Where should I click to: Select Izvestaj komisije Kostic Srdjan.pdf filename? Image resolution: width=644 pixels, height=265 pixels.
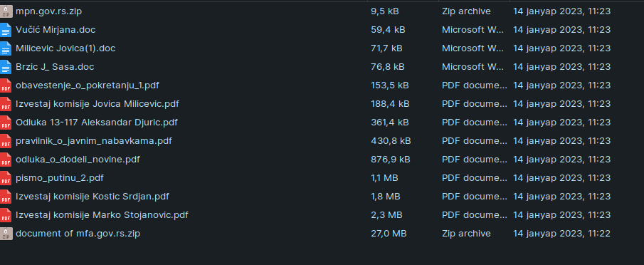tap(93, 197)
